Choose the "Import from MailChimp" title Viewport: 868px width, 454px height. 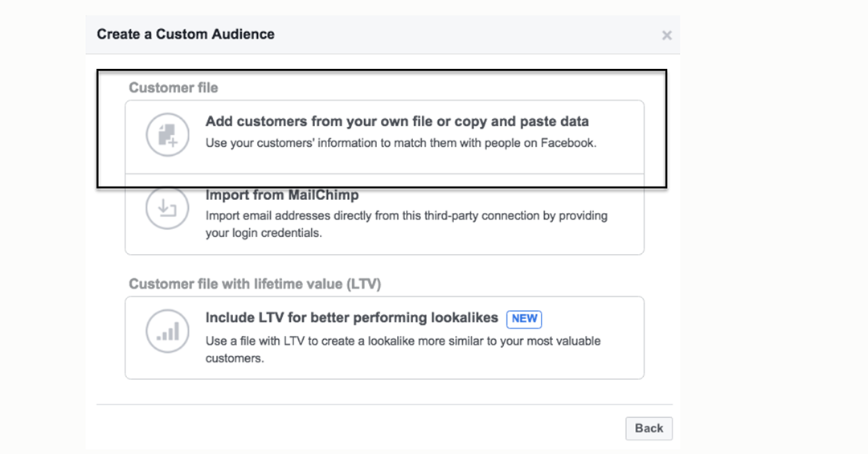pyautogui.click(x=282, y=195)
